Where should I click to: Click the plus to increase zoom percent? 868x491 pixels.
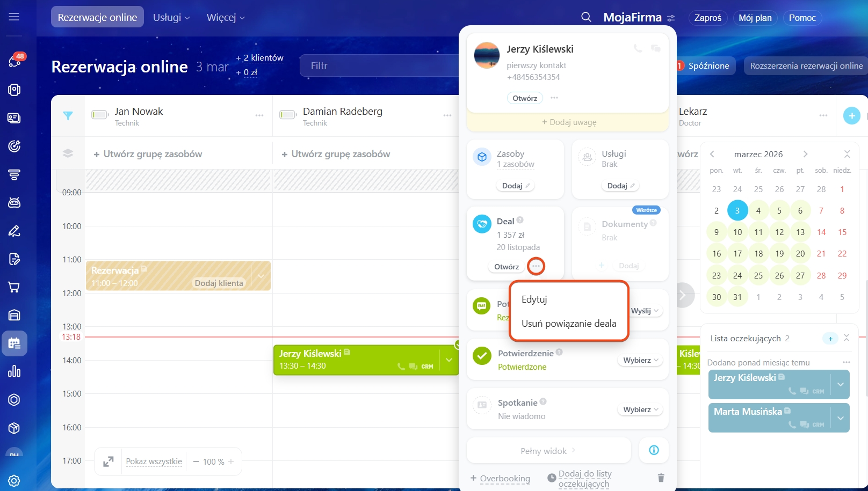(231, 461)
